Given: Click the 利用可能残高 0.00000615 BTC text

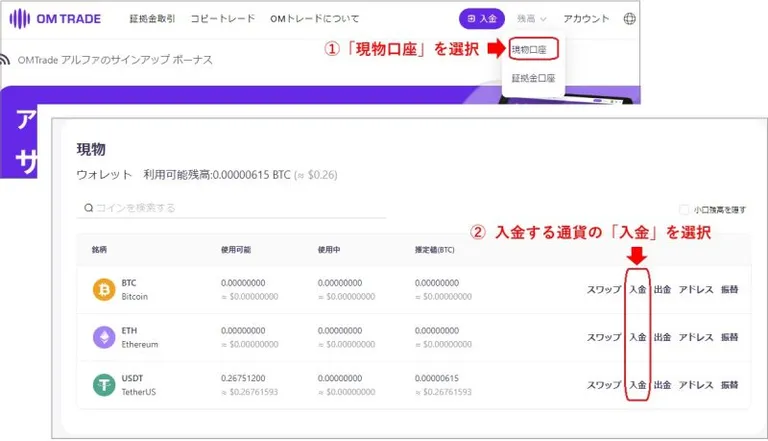Looking at the screenshot, I should [x=217, y=175].
